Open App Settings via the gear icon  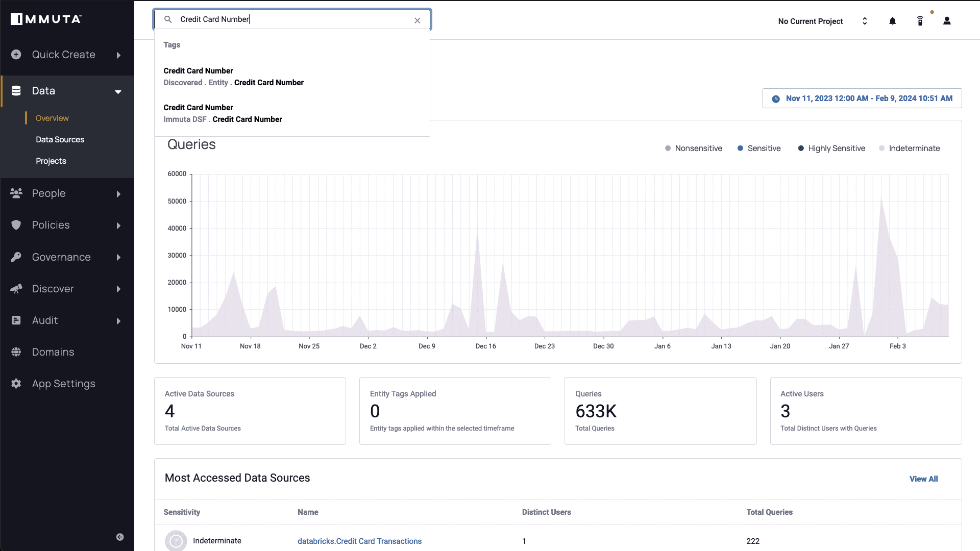coord(16,384)
